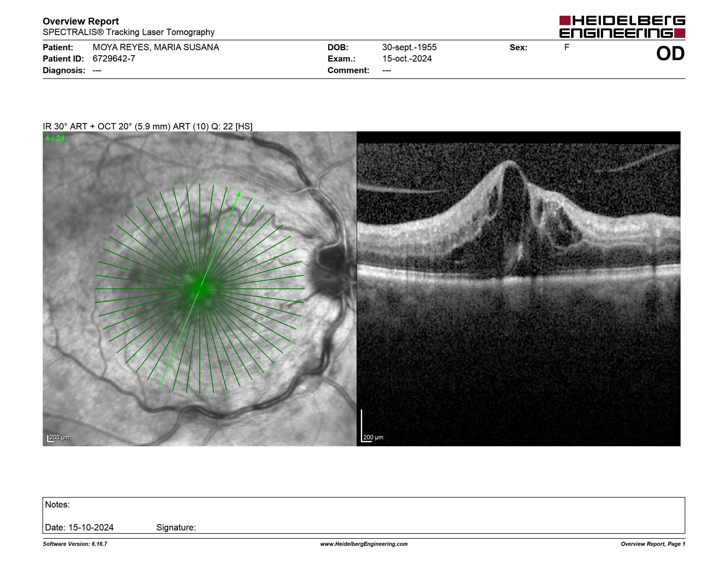The image size is (728, 563).
Task: Click the OD eye label
Action: [x=670, y=54]
